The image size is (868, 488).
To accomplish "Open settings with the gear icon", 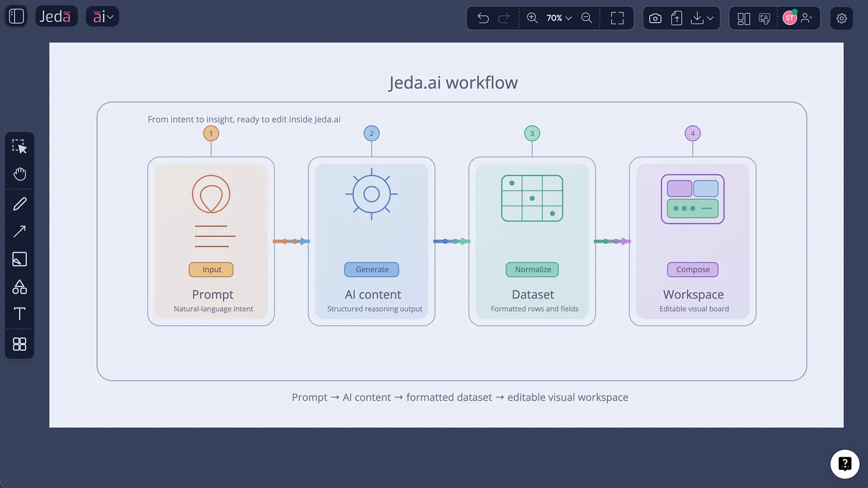I will 841,18.
